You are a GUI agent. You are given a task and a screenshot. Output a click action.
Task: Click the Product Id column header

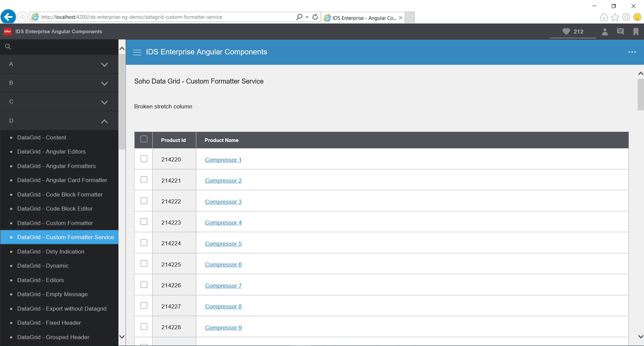[x=174, y=140]
